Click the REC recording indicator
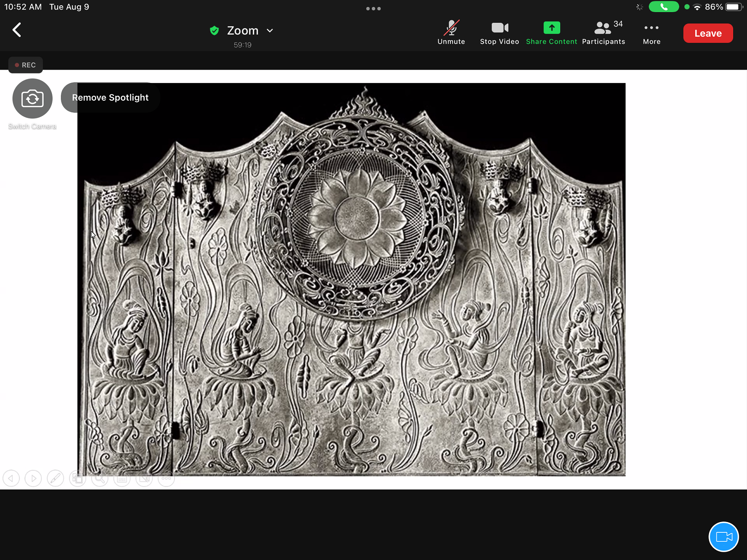This screenshot has width=747, height=560. pyautogui.click(x=26, y=65)
